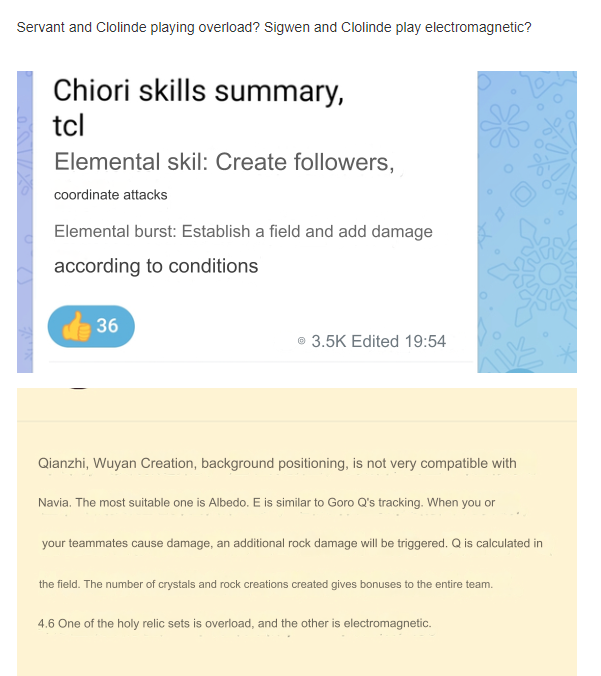Click the Qianzhi, Wuyan Creation line
Image resolution: width=601 pixels, height=676 pixels.
[x=277, y=463]
